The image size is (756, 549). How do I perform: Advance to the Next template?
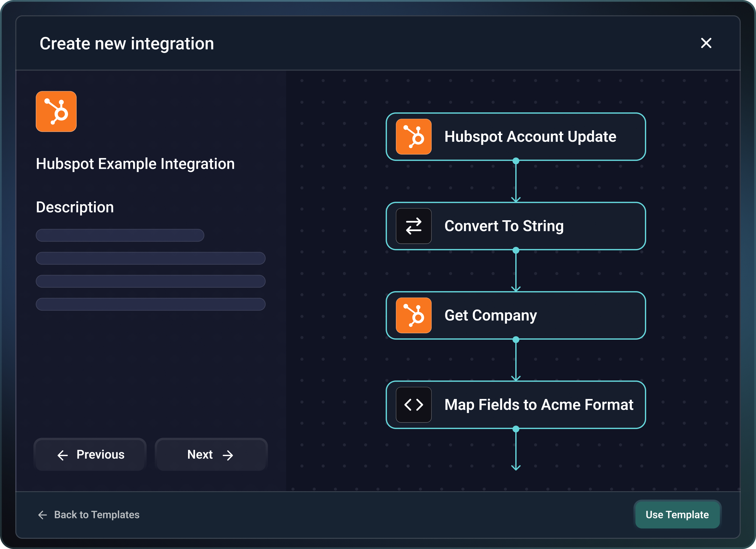[x=211, y=455]
